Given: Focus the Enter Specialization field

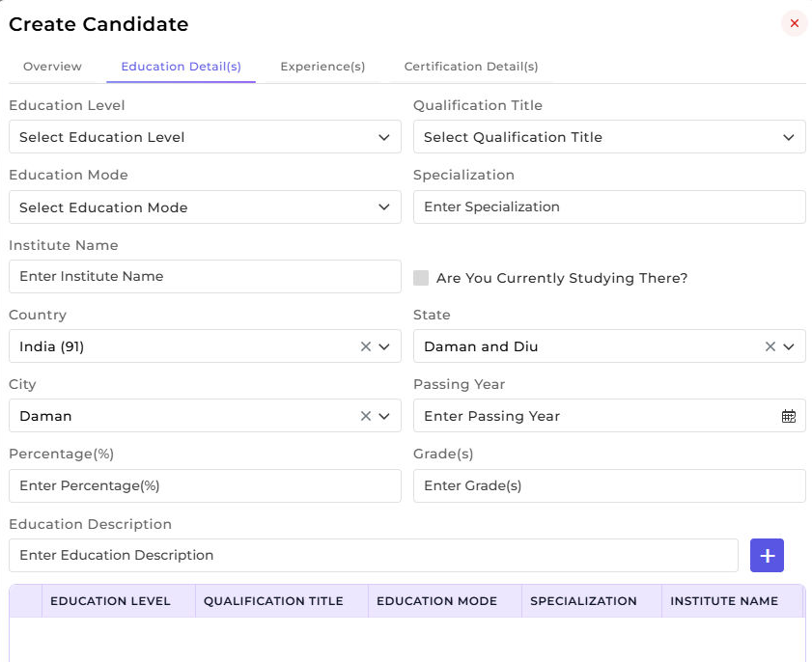Looking at the screenshot, I should (609, 207).
